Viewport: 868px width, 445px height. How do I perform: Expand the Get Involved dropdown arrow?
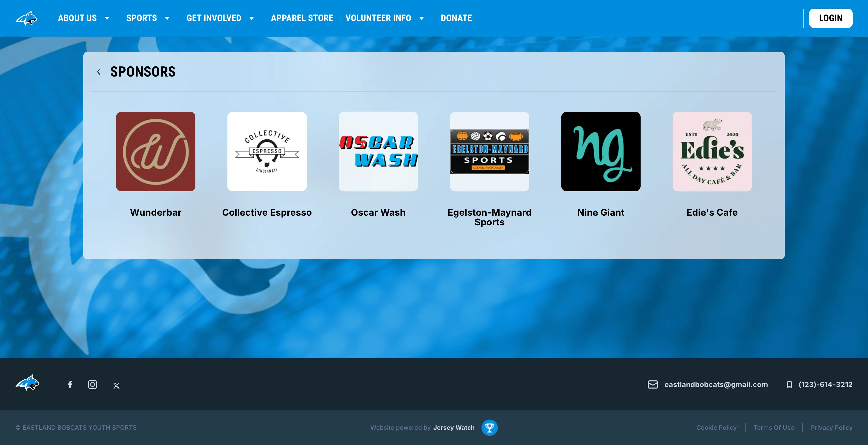pyautogui.click(x=251, y=18)
